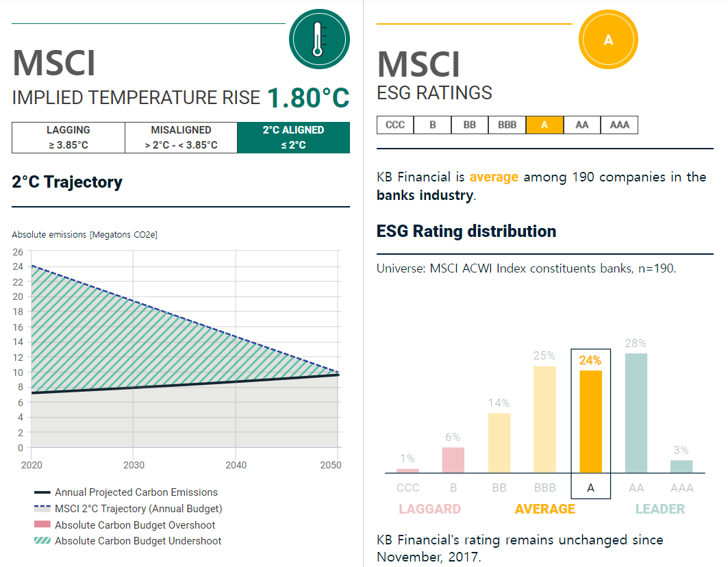Click the AAA rating cell in scale
The width and height of the screenshot is (728, 567).
click(619, 125)
